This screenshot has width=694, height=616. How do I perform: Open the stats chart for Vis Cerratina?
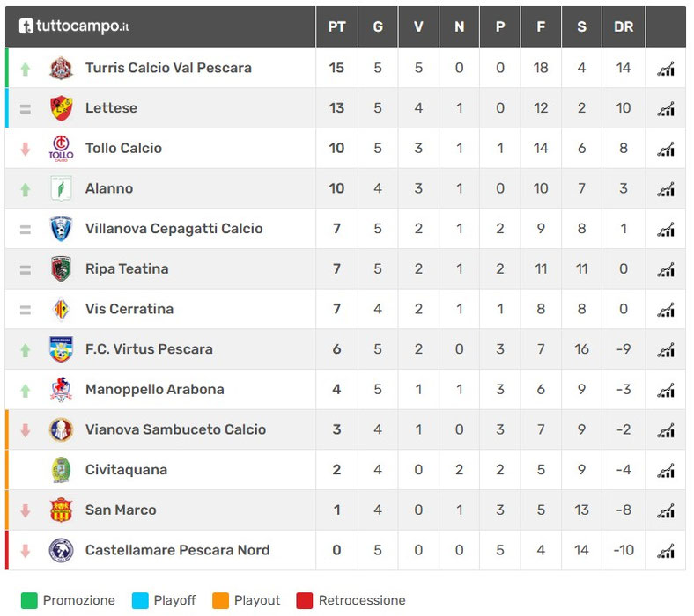(x=666, y=310)
